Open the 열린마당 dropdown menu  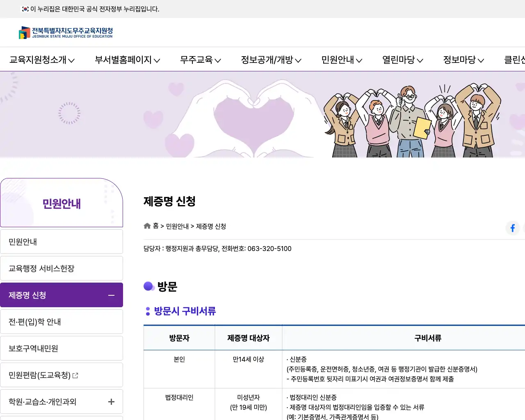point(403,60)
